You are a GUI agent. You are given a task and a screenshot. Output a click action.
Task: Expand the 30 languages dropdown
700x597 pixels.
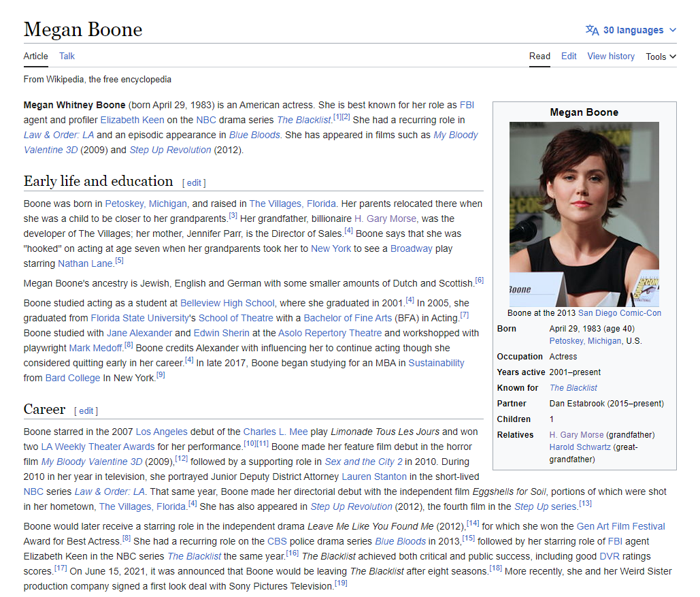coord(631,30)
